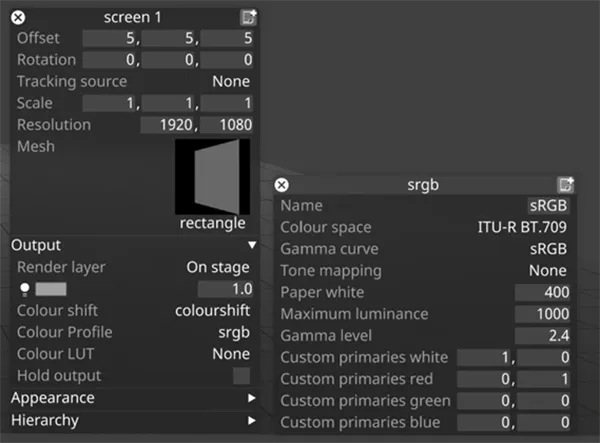Screen dimensions: 600x443
Task: Open notes icon in srgb title bar
Action: click(566, 185)
